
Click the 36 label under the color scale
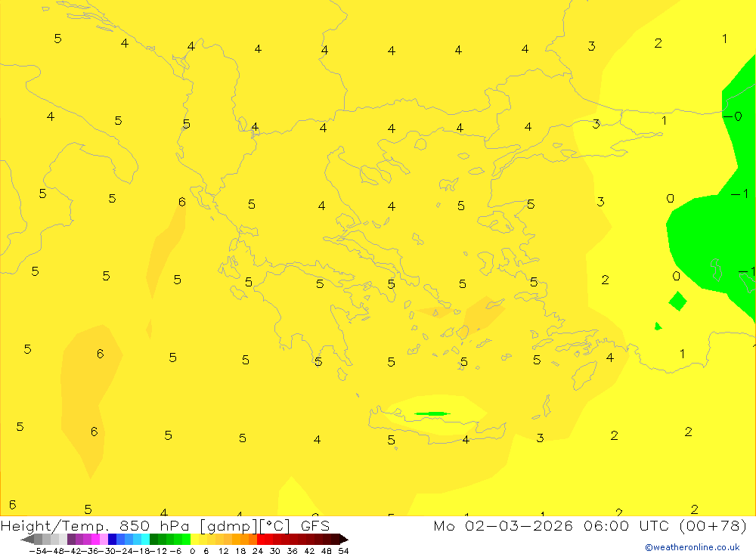tap(292, 551)
